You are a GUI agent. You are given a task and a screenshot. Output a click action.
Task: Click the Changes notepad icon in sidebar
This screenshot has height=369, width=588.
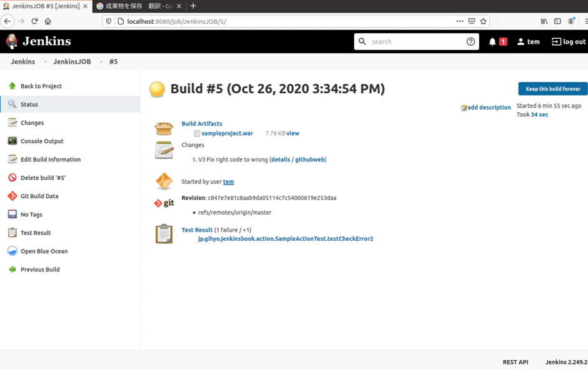12,123
